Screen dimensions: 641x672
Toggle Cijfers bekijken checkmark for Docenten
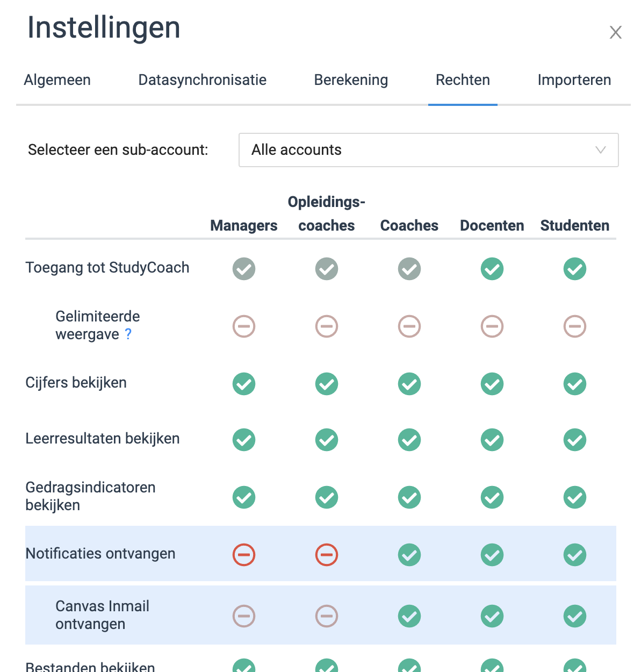pos(492,384)
